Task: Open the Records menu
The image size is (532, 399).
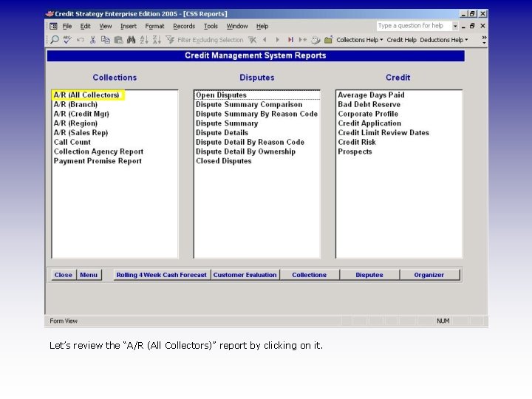Action: tap(184, 26)
